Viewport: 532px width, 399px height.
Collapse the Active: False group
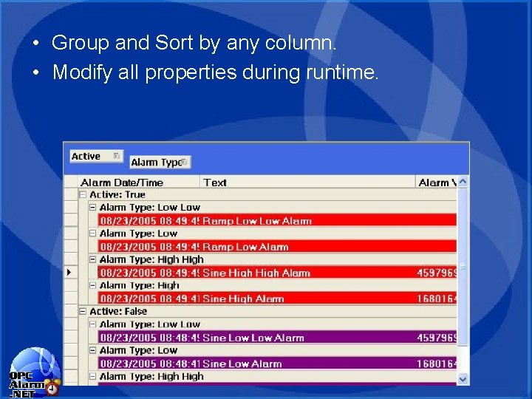pos(83,311)
